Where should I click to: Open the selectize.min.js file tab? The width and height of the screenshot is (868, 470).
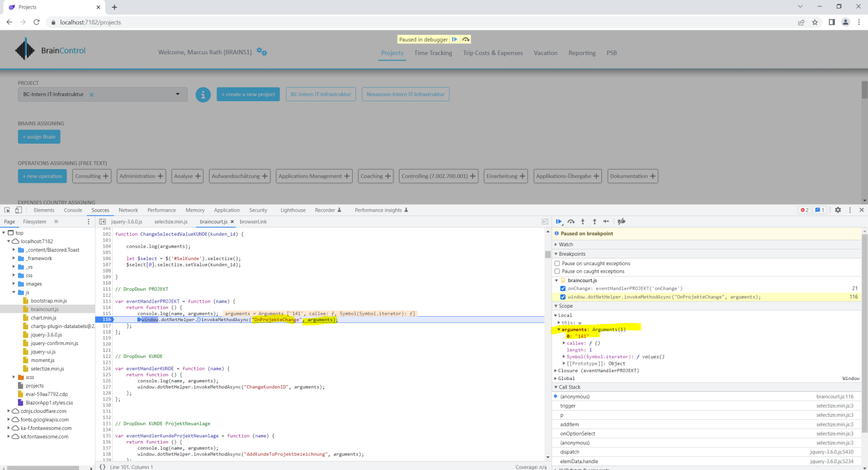pos(171,222)
